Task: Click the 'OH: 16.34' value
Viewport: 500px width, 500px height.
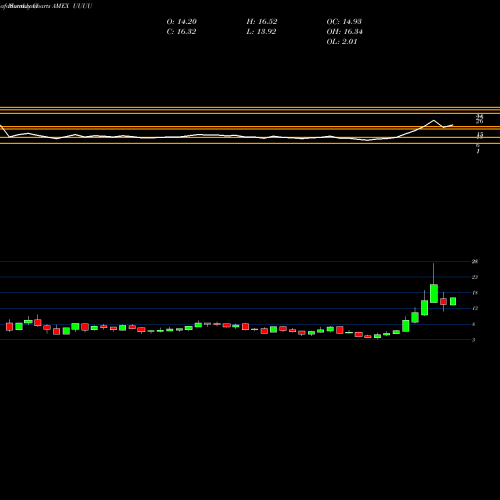Action: click(345, 32)
